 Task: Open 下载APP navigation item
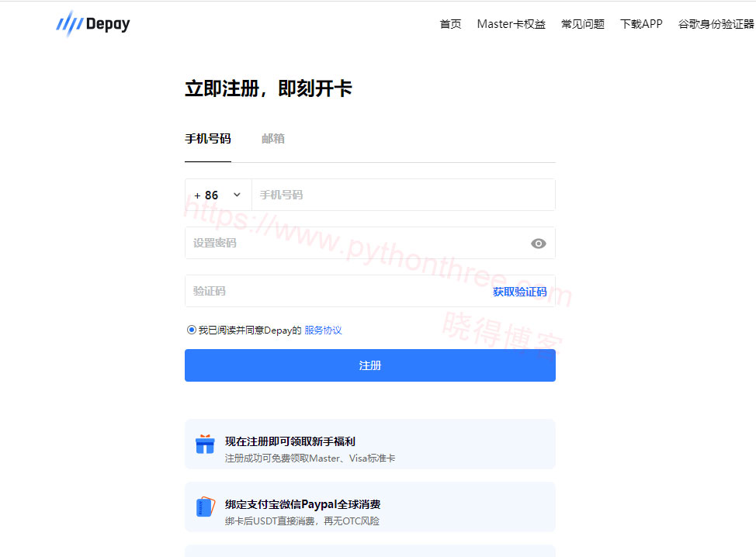(x=641, y=24)
